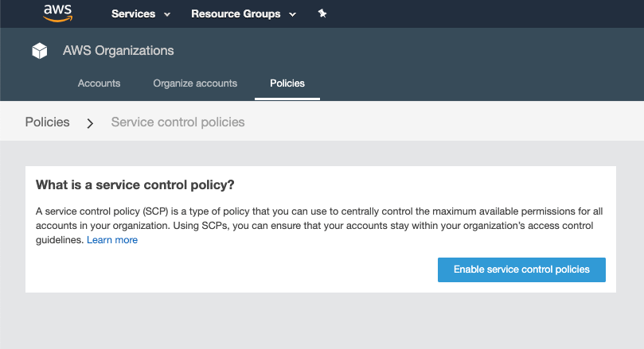
Task: Switch to the Accounts tab
Action: click(x=99, y=83)
